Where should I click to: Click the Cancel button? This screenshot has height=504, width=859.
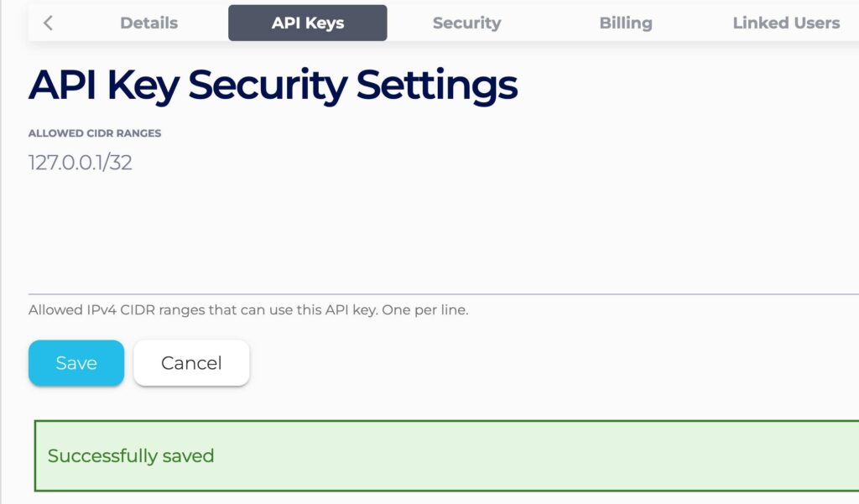click(x=191, y=362)
